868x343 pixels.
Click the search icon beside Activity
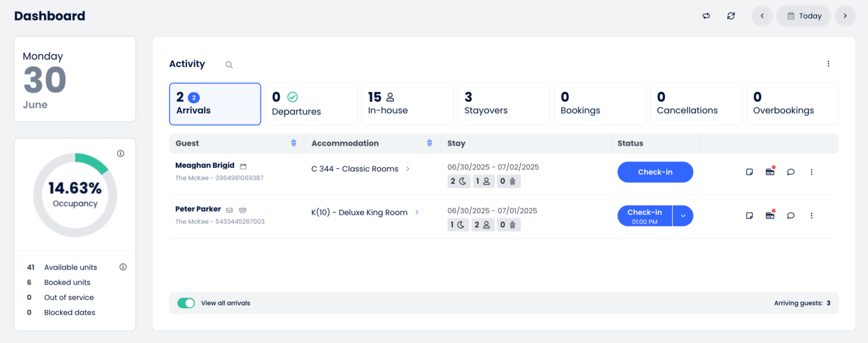coord(229,65)
